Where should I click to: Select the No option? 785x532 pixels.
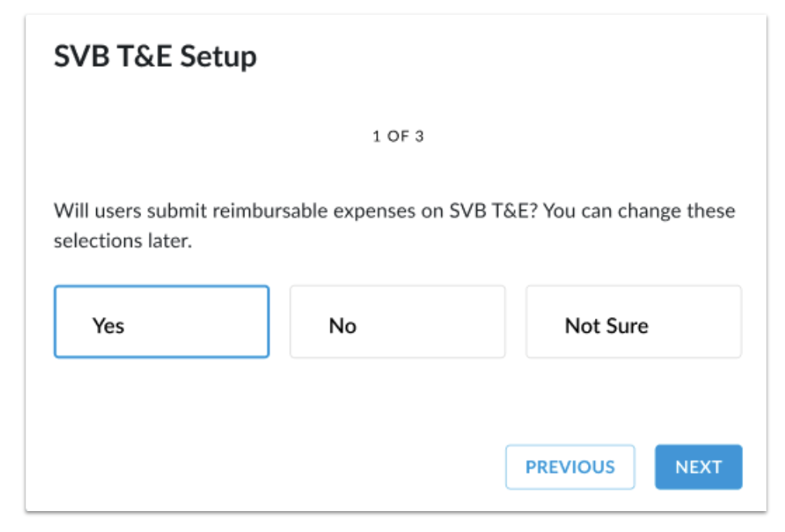(397, 322)
